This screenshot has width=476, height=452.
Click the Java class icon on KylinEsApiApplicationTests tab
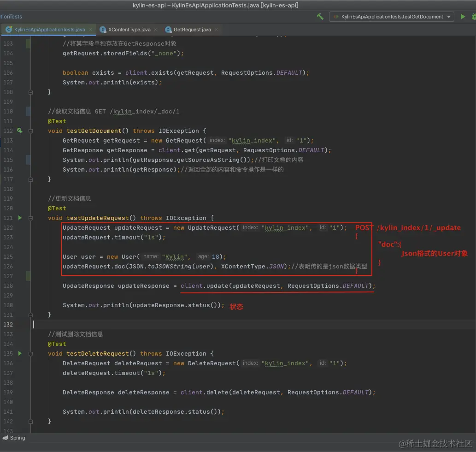point(9,30)
